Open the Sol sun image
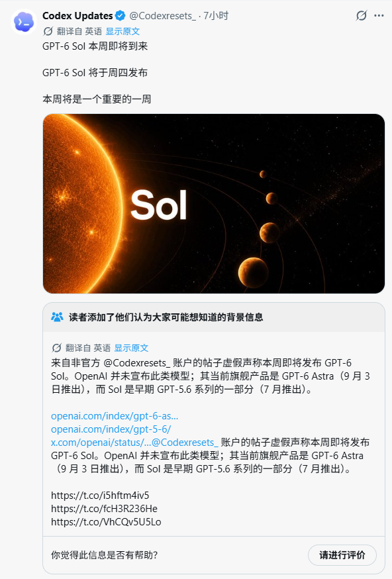This screenshot has width=392, height=579. (214, 203)
